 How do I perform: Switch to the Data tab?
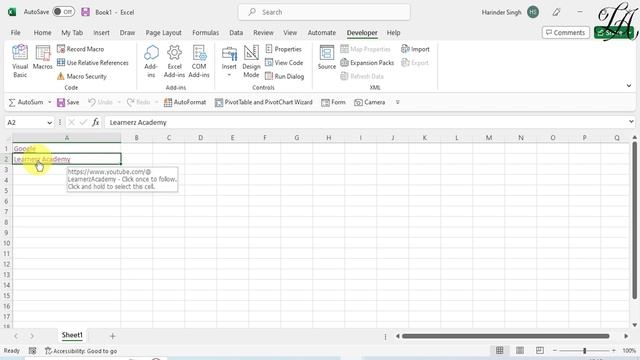236,33
